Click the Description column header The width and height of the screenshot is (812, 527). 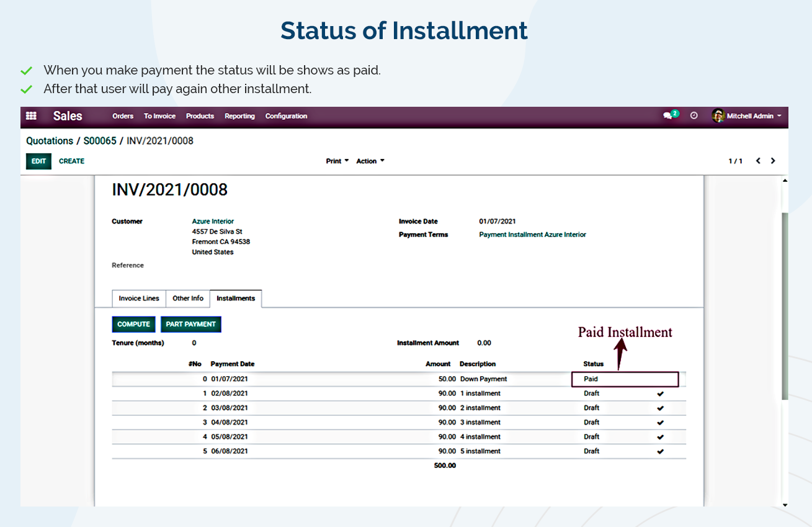click(478, 364)
